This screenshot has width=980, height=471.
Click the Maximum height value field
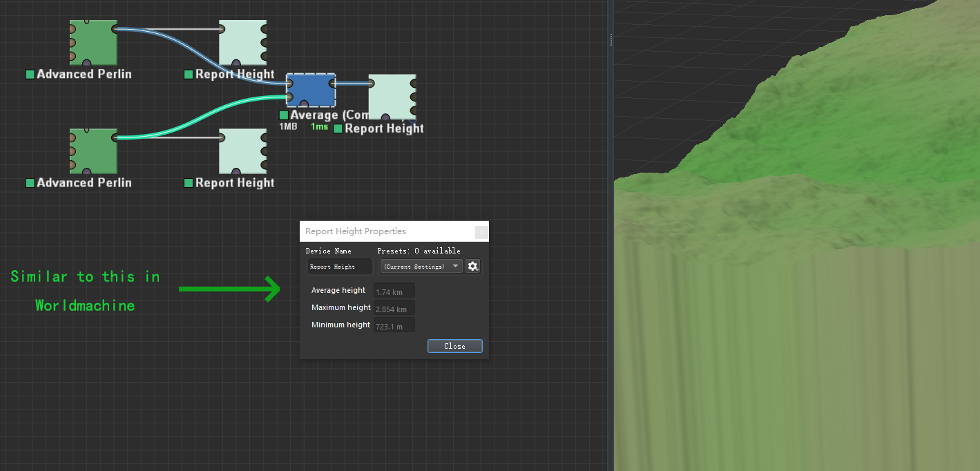pyautogui.click(x=394, y=309)
